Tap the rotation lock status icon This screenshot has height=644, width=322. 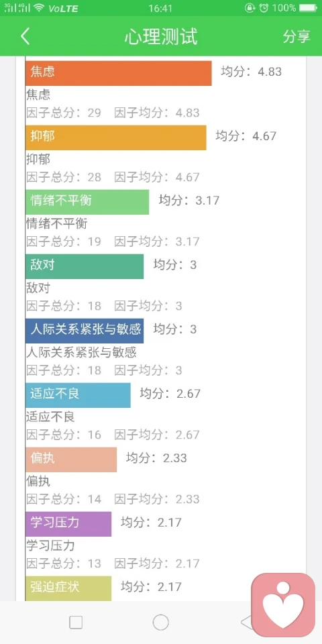pyautogui.click(x=250, y=8)
